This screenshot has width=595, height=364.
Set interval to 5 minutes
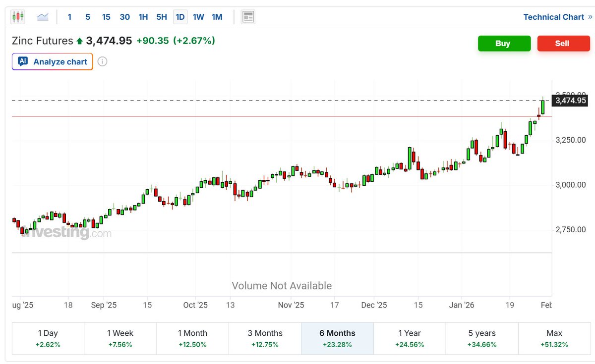pyautogui.click(x=88, y=17)
